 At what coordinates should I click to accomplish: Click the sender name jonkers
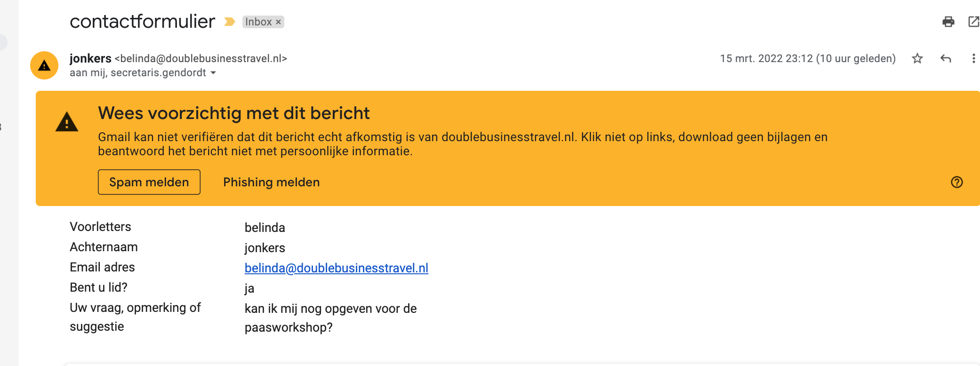pos(90,58)
